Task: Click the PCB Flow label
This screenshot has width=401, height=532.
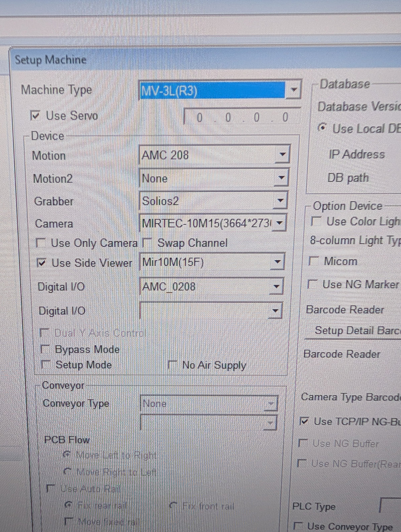Action: pos(67,440)
